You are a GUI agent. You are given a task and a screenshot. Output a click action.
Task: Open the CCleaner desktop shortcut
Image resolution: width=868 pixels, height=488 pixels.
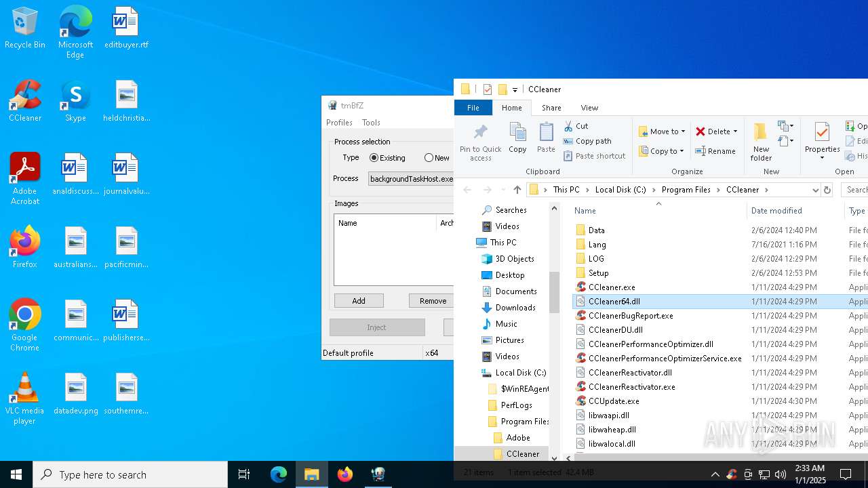pyautogui.click(x=25, y=102)
